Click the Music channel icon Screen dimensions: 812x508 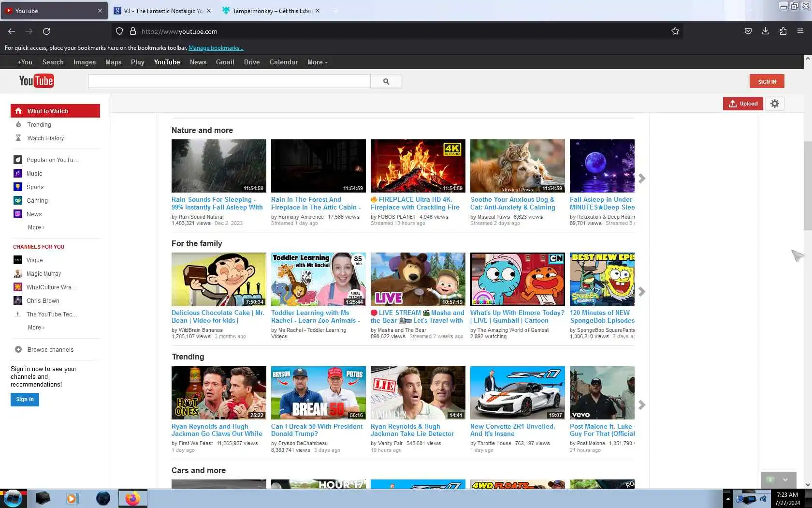18,173
